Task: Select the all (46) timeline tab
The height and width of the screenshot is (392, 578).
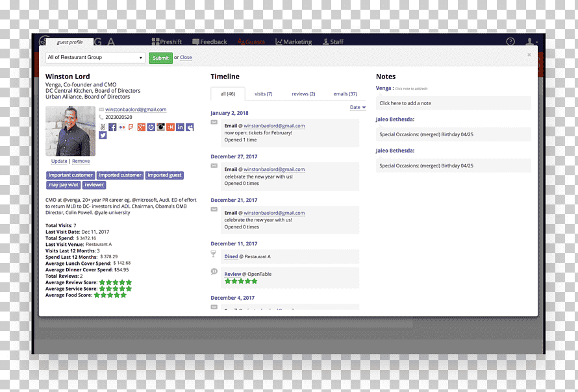Action: [228, 94]
